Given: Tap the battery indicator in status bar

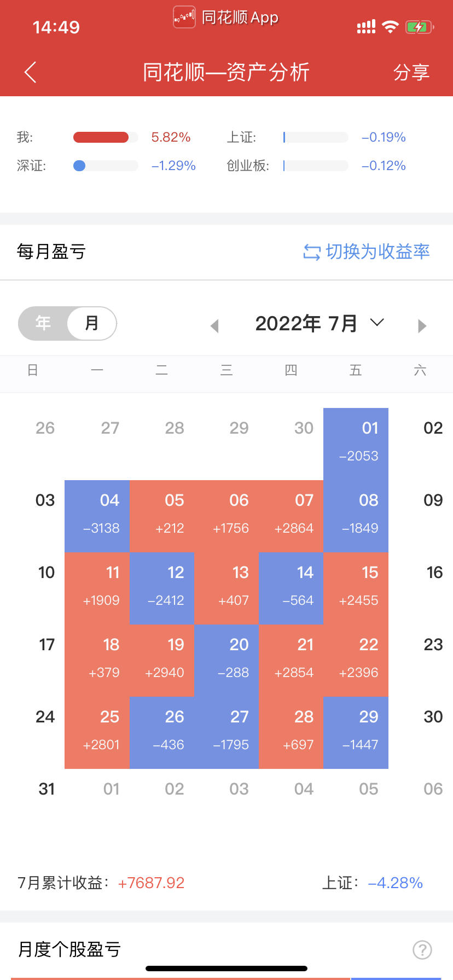Looking at the screenshot, I should (420, 27).
